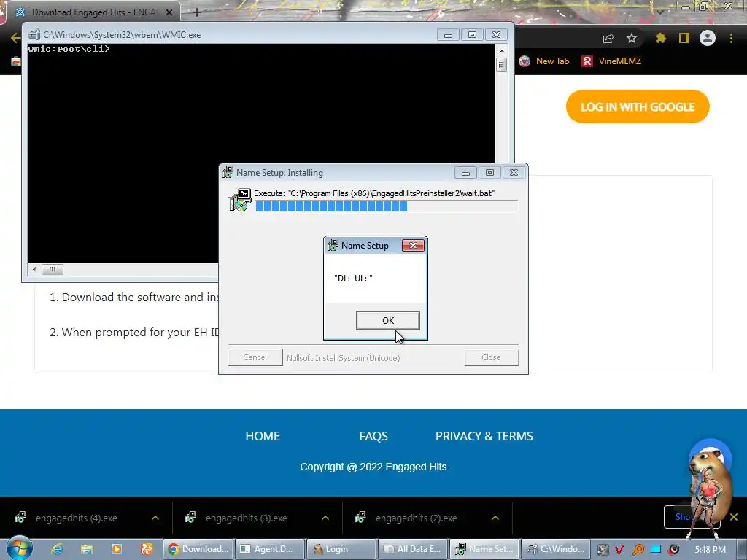Click the bookmark icon left of the bar
Image resolution: width=747 pixels, height=560 pixels.
[16, 61]
